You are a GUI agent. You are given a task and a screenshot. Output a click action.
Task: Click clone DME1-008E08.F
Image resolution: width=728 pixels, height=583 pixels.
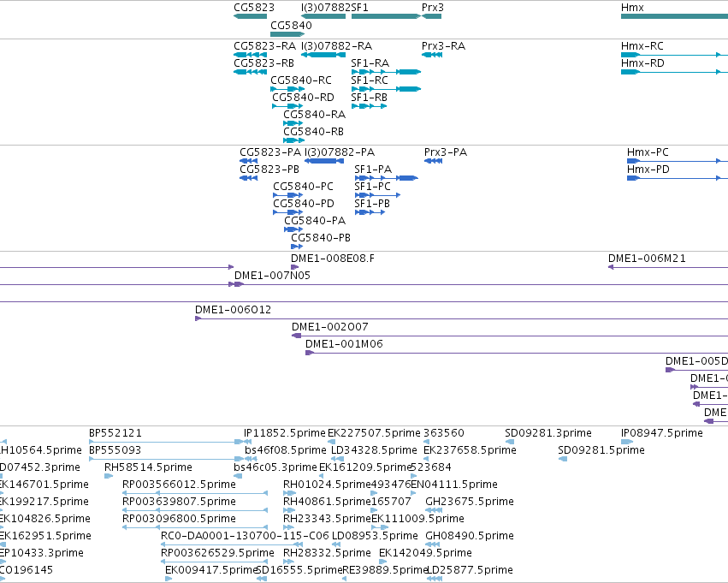(x=333, y=259)
